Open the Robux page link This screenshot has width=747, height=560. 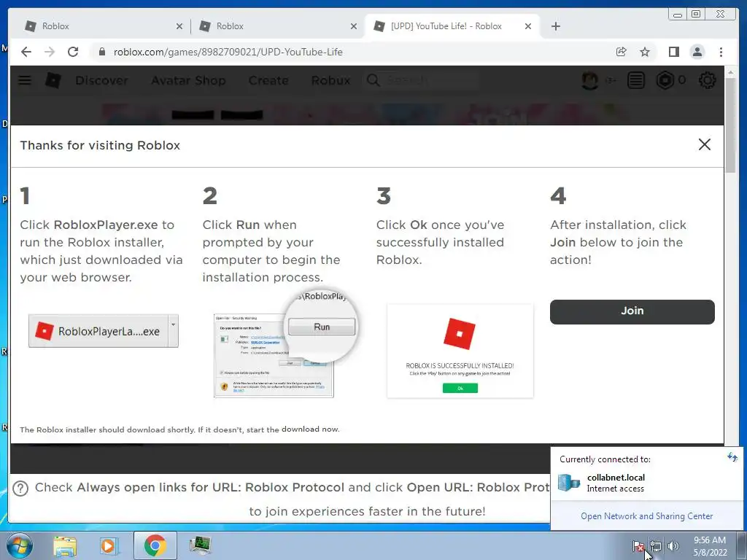[x=330, y=80]
